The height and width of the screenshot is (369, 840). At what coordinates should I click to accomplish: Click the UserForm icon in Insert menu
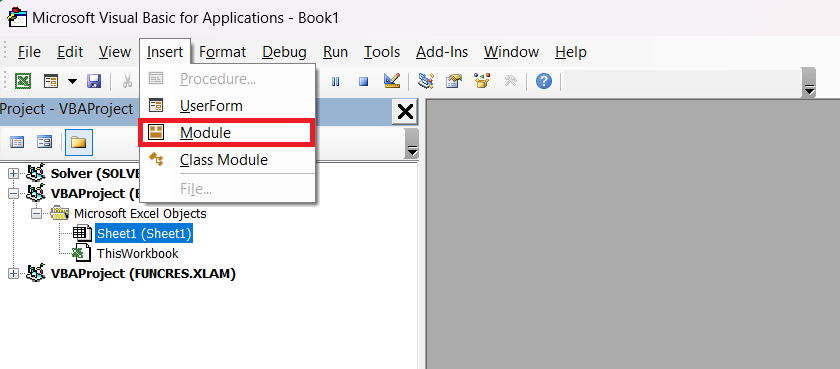point(156,106)
